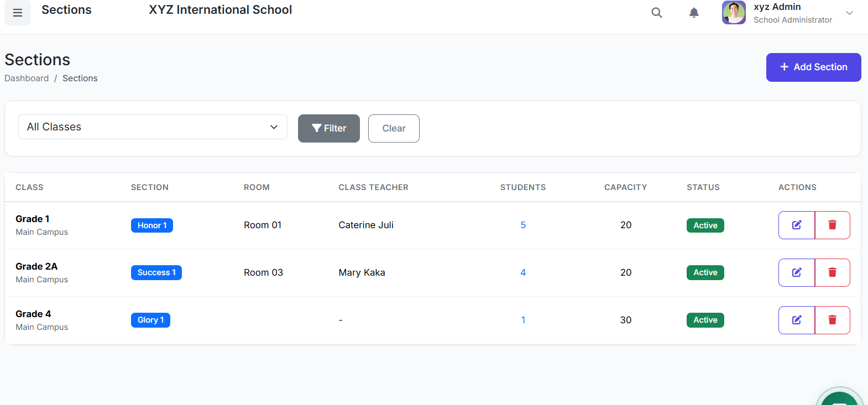Apply the Filter button

tap(329, 128)
